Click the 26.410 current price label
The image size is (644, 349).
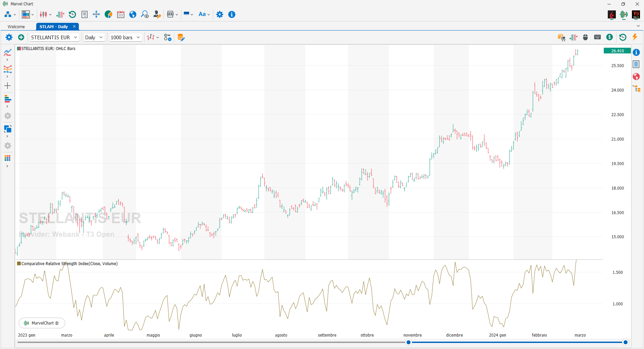pos(617,51)
